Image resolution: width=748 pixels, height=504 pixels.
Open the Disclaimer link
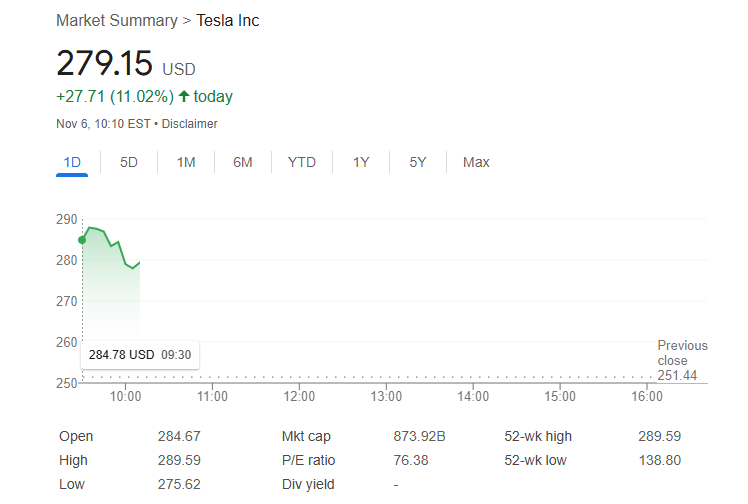click(190, 124)
